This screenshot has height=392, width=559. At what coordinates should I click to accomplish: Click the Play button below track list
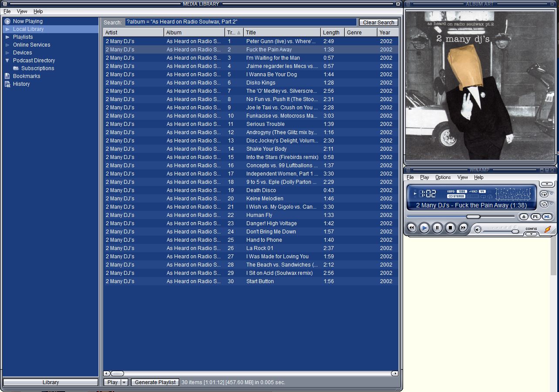click(112, 382)
